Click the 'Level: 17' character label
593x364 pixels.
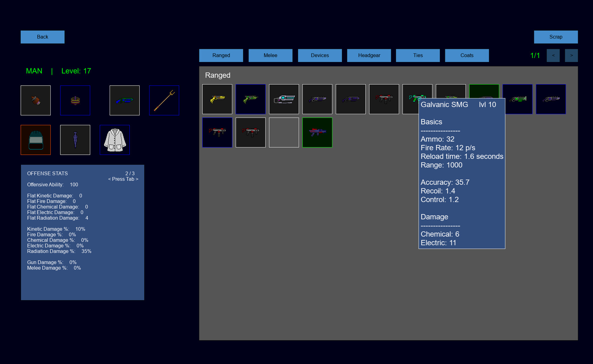pos(76,71)
